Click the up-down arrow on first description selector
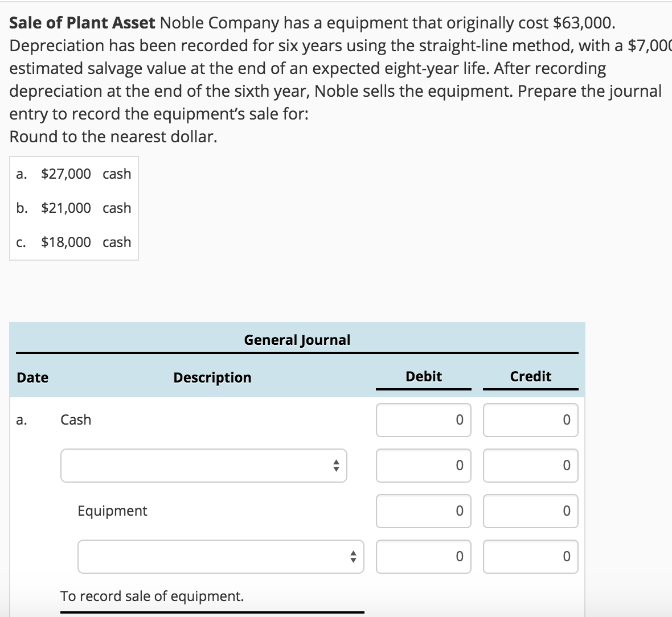This screenshot has height=617, width=672. 336,466
